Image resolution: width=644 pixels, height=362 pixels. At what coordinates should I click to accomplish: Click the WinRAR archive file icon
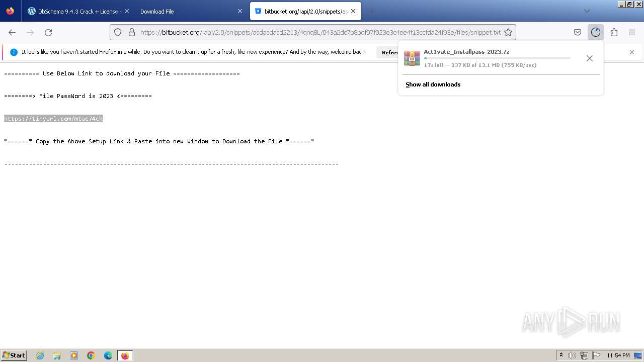412,58
